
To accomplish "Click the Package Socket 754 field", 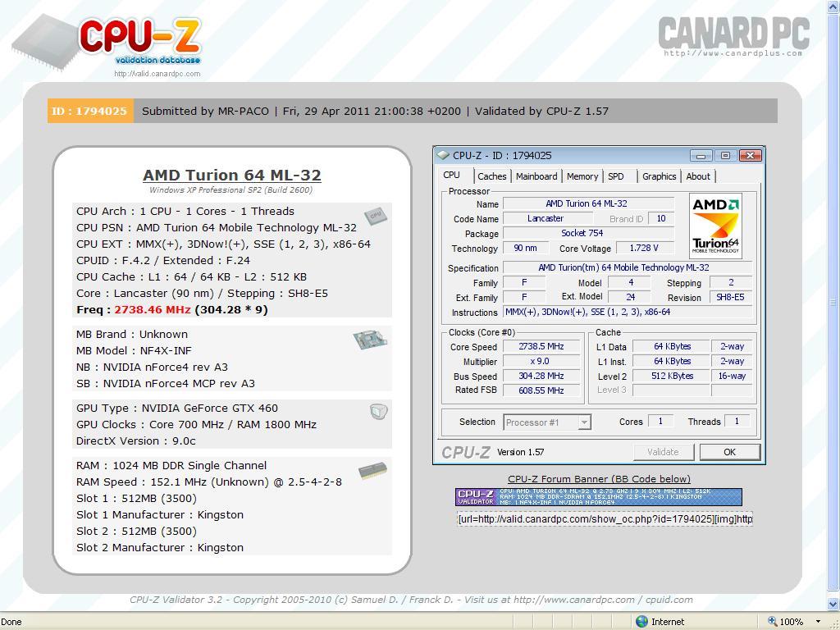I will [587, 233].
